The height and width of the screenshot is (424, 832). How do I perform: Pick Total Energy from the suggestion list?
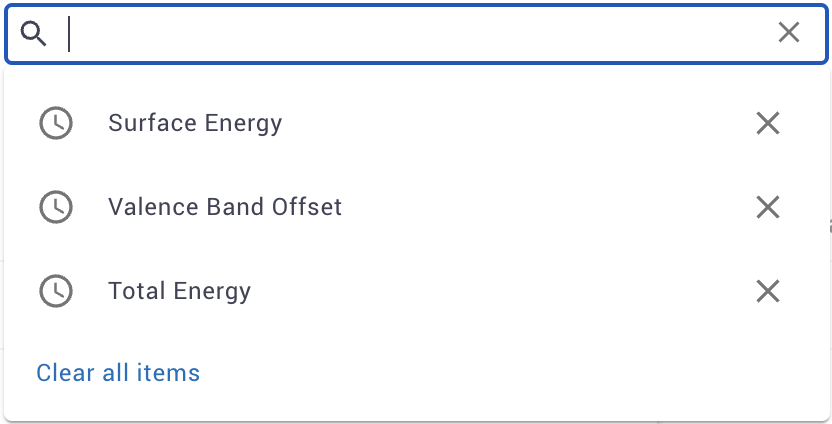179,291
